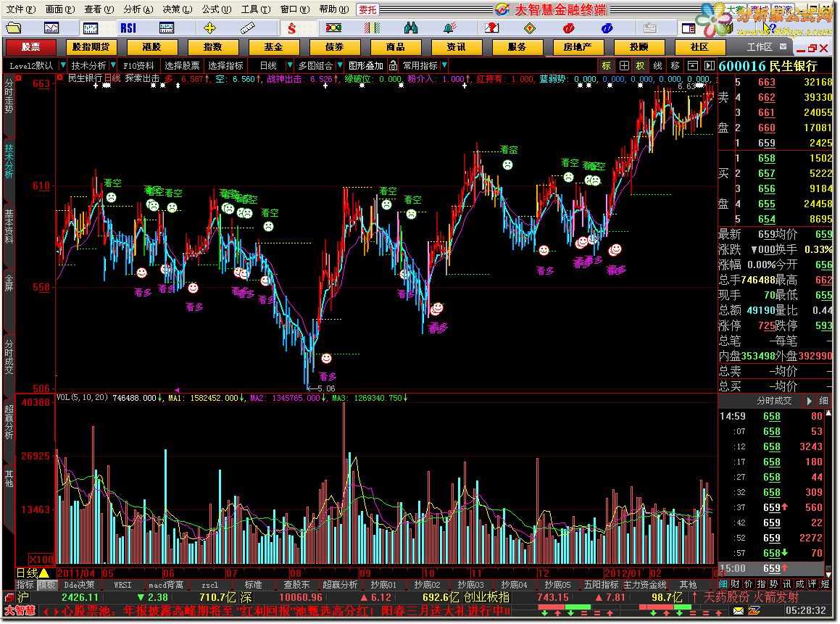Open the 公式(U) menu
This screenshot has height=624, width=840.
click(217, 9)
